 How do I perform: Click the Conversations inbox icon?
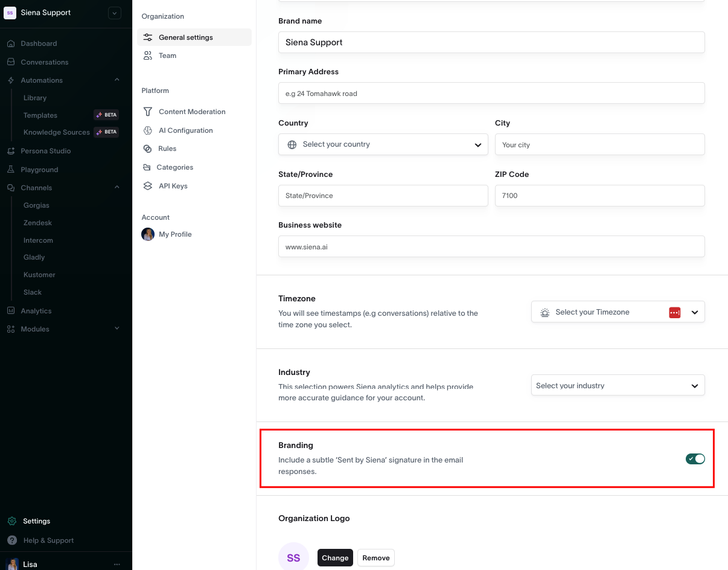pos(11,62)
